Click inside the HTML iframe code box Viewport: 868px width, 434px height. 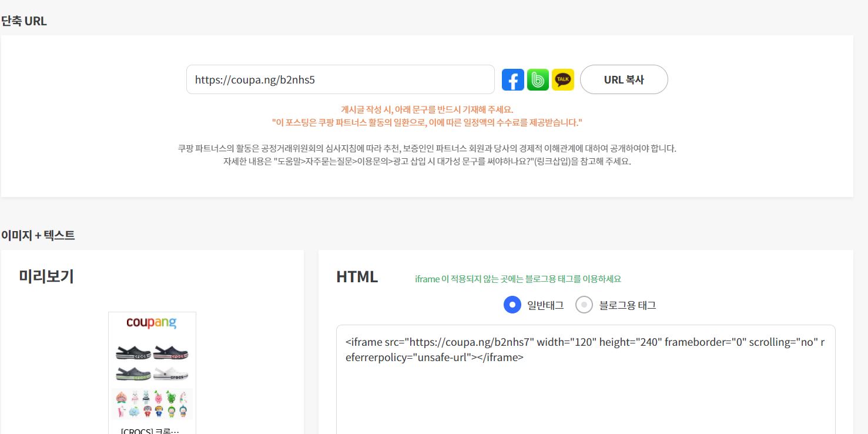click(x=585, y=379)
